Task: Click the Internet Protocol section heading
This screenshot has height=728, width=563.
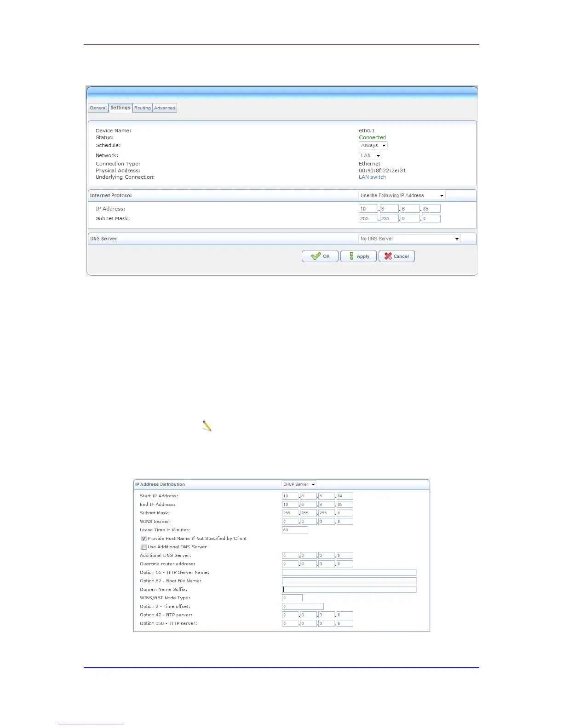Action: 111,195
